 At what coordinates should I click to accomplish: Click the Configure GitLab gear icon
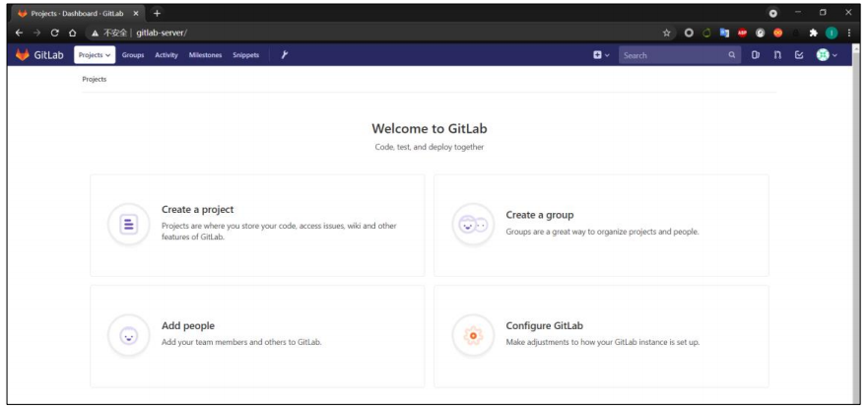(473, 335)
